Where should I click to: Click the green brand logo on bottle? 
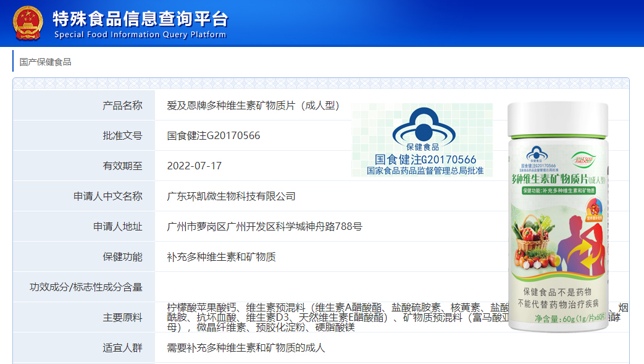584,158
